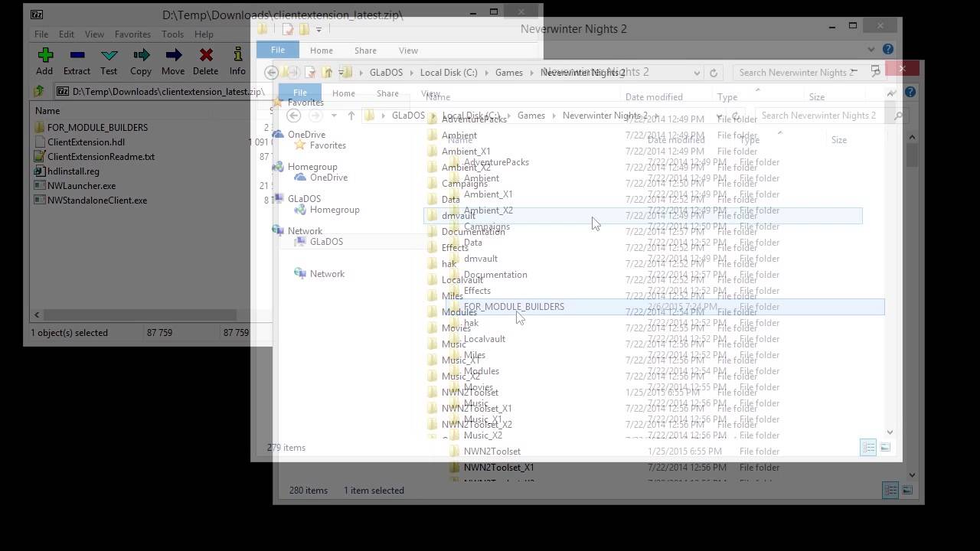This screenshot has height=551, width=980.
Task: Click Properties quick-access icon in 279-item Explorer title bar
Action: (x=288, y=29)
